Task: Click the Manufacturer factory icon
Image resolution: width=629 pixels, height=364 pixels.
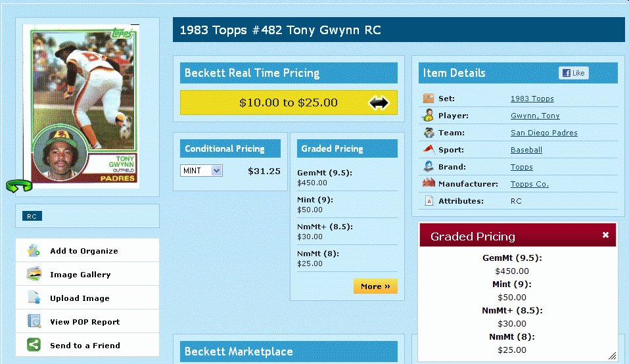Action: [x=429, y=183]
